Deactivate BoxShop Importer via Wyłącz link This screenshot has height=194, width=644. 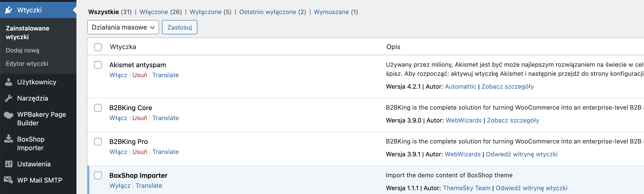click(x=120, y=186)
